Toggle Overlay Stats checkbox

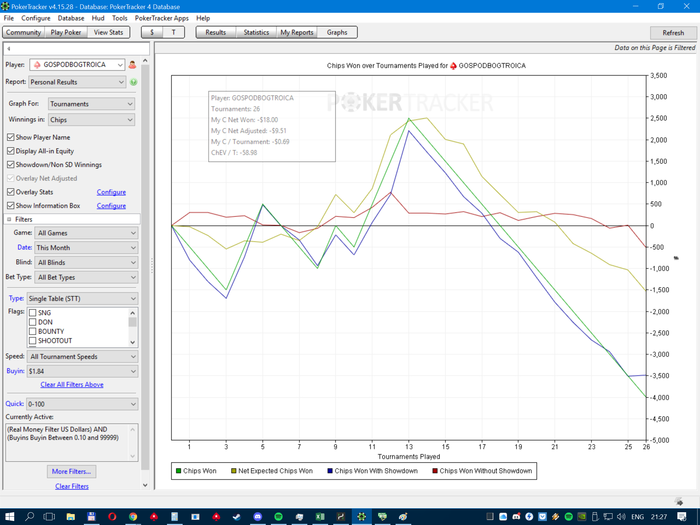[11, 192]
